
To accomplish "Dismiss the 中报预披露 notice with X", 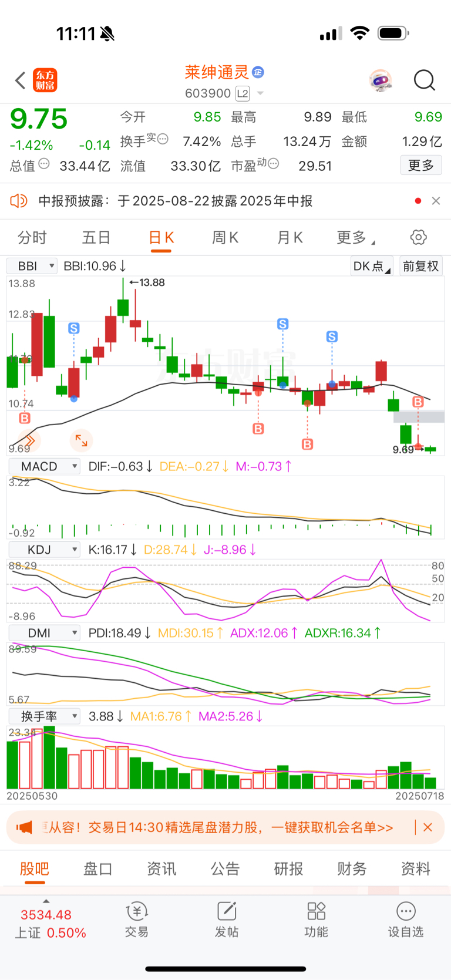I will pos(436,201).
